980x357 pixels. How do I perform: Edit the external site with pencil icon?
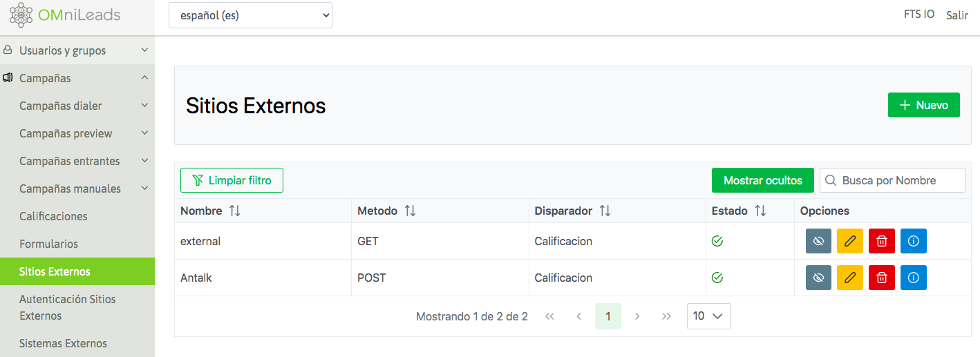(849, 241)
